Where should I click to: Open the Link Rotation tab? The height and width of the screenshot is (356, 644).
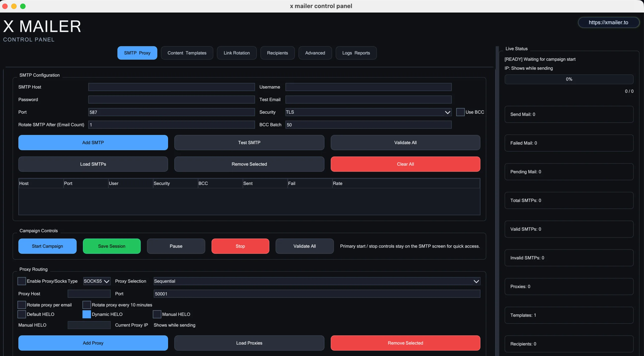tap(236, 53)
